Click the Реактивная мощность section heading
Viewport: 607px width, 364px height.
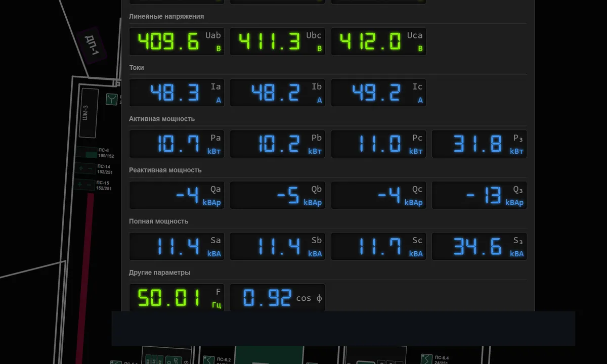[165, 170]
